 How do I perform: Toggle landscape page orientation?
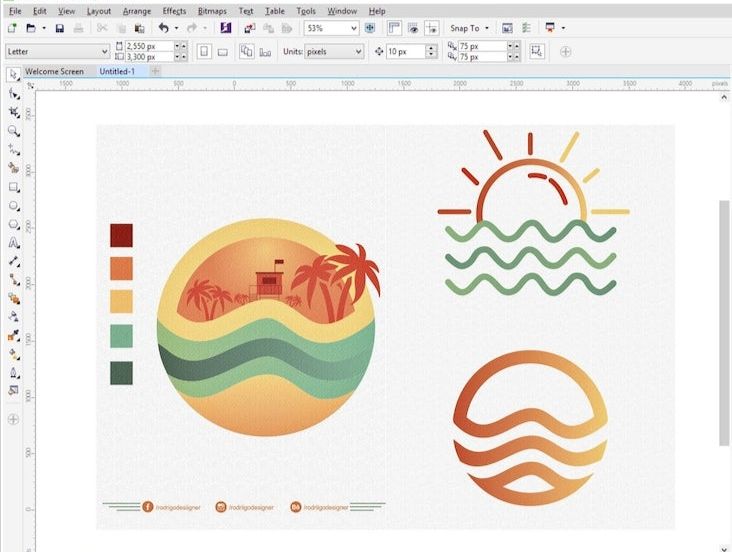[223, 51]
